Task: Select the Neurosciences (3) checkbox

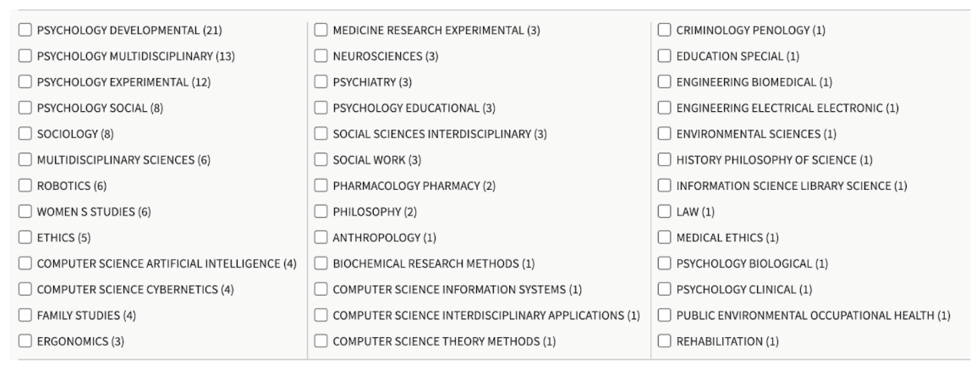Action: pos(321,56)
